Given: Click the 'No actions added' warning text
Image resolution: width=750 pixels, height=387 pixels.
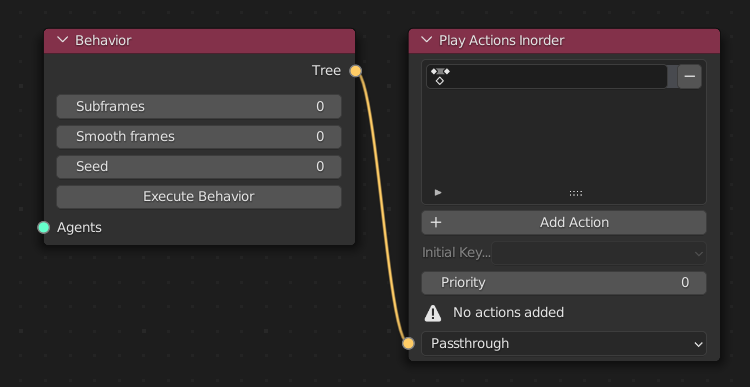Looking at the screenshot, I should pos(508,312).
